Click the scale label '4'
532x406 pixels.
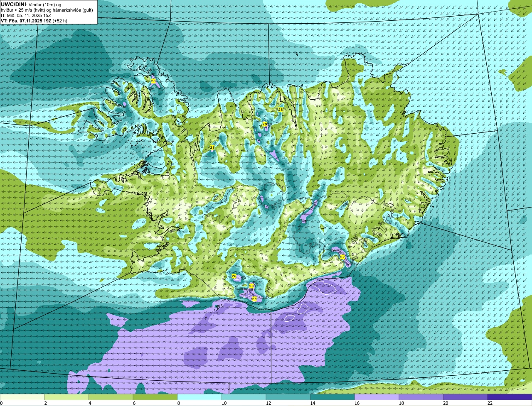[90, 403]
